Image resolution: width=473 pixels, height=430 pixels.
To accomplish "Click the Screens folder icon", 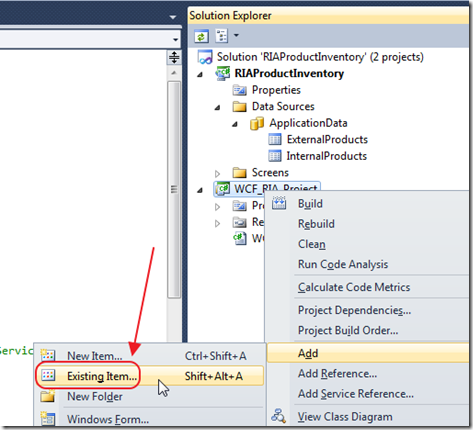I will click(x=240, y=173).
